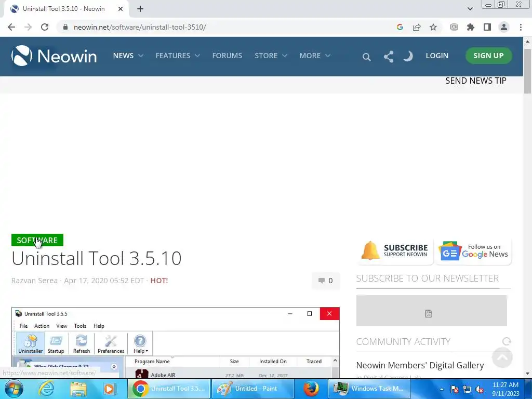Close the Uninstall Tool 3.5.10 tab
This screenshot has width=532, height=399.
tap(120, 9)
